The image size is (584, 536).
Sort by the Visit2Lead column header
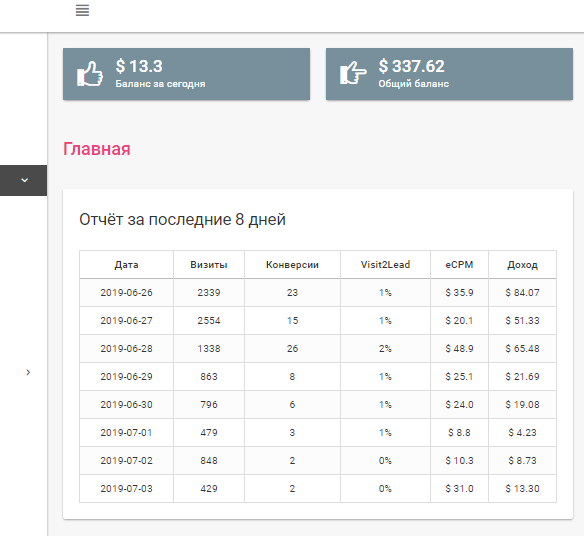point(385,265)
